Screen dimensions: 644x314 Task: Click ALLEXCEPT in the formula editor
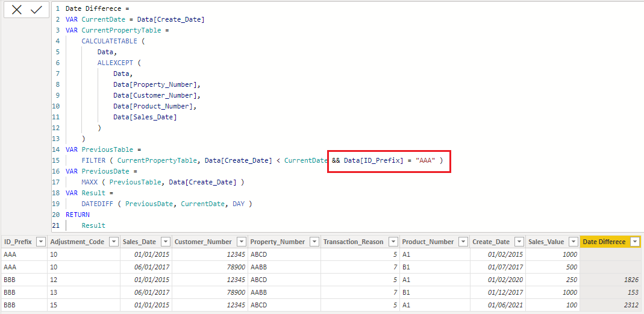[x=115, y=63]
